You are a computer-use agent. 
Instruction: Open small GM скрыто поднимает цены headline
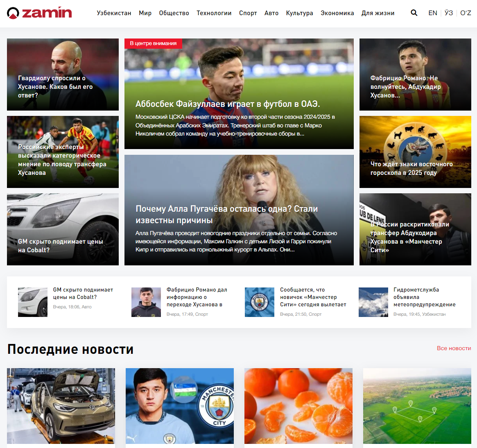pyautogui.click(x=83, y=293)
